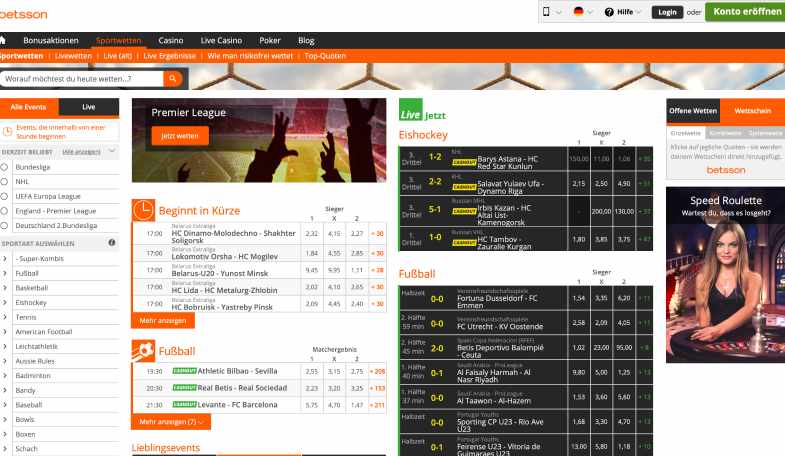Click the Cashout badge on Real Betis - Real Sociedad
Screen dimensions: 785x456
coord(184,387)
